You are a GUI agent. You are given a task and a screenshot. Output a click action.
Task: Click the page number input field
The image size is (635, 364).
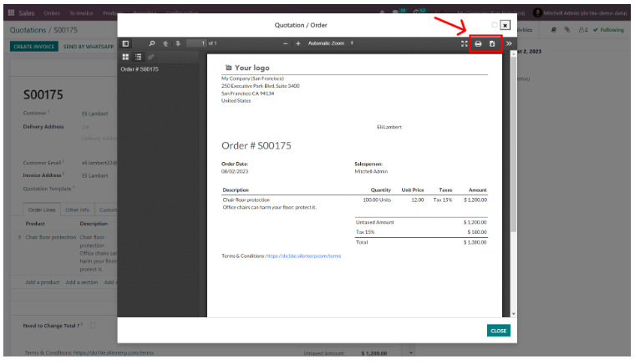click(196, 43)
